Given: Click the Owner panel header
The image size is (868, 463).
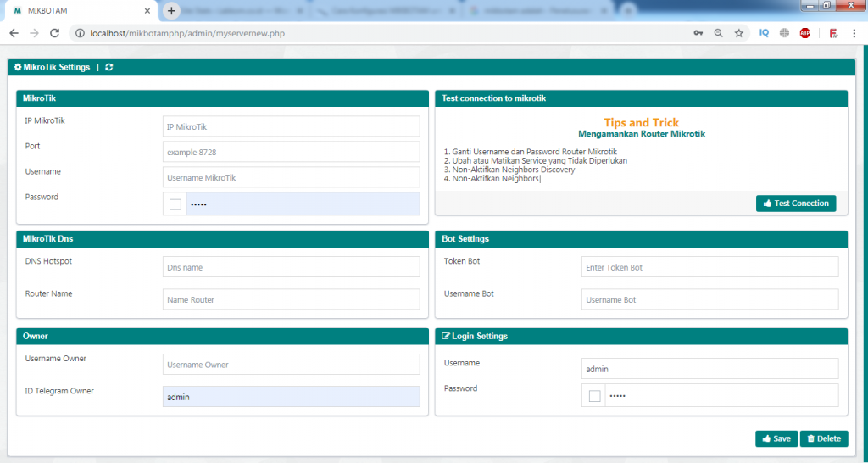Looking at the screenshot, I should pos(223,336).
